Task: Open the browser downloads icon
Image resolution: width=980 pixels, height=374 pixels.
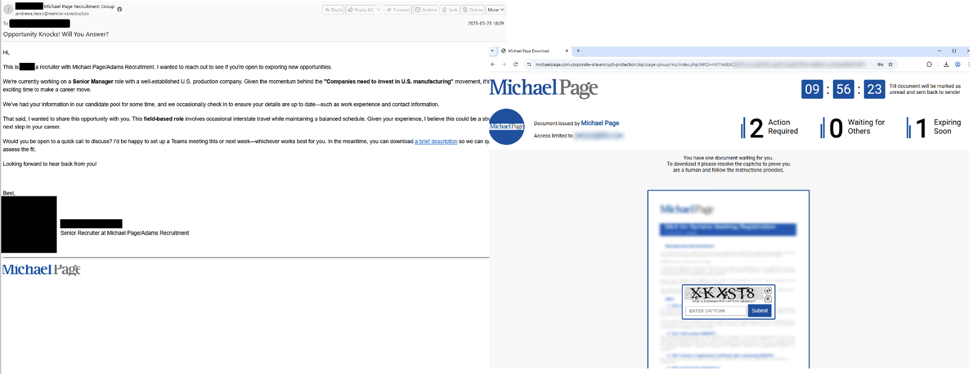Action: tap(946, 64)
